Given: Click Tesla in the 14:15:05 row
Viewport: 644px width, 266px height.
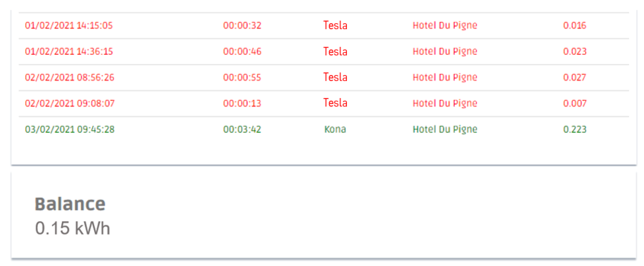Looking at the screenshot, I should point(335,26).
